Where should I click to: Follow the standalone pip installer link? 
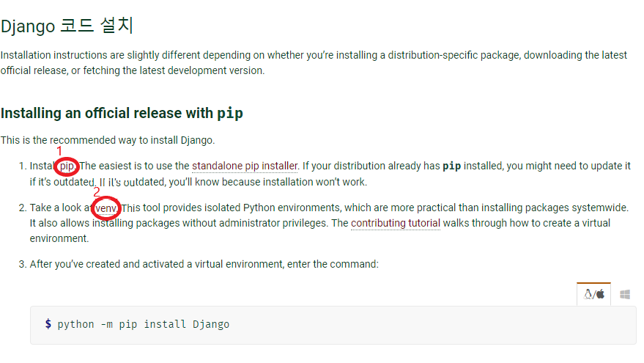[245, 166]
